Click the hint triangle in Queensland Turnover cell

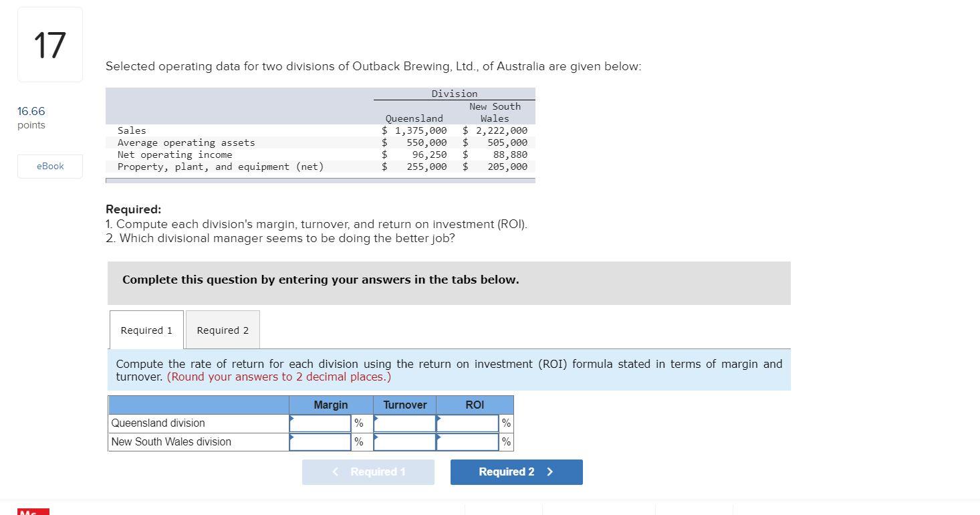point(377,418)
